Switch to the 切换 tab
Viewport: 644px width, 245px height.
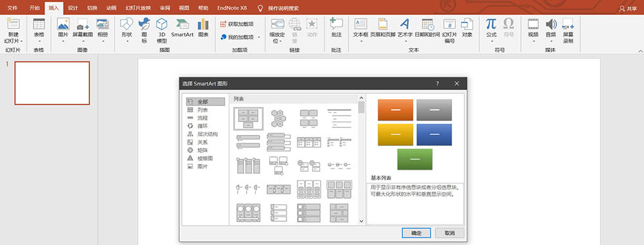point(92,8)
